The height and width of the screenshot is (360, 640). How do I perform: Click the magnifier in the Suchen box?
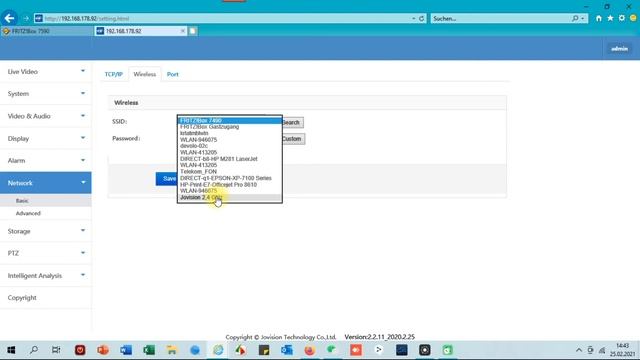tap(575, 18)
